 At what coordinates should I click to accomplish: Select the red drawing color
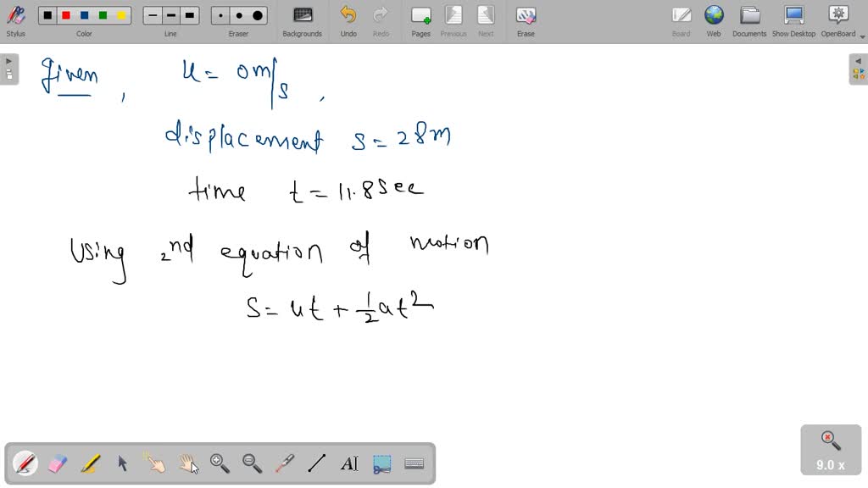point(64,14)
